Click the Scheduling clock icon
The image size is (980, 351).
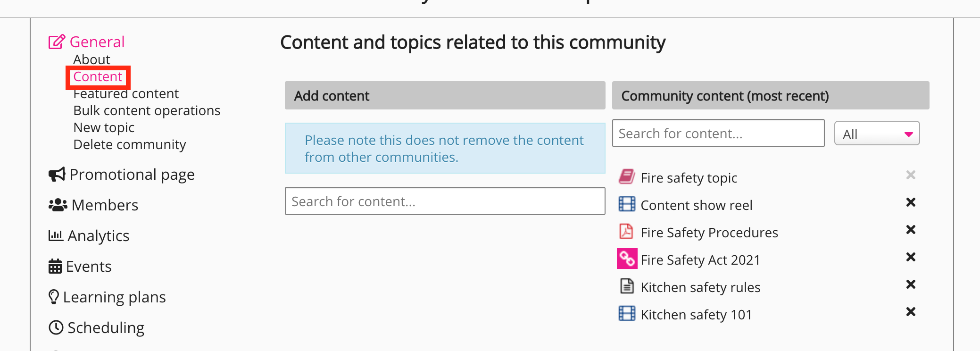click(56, 327)
